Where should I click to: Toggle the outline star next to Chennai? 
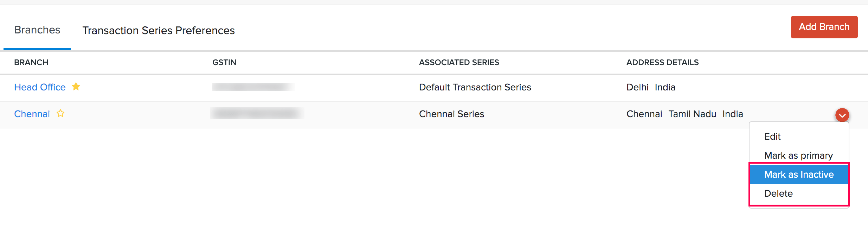pos(60,113)
